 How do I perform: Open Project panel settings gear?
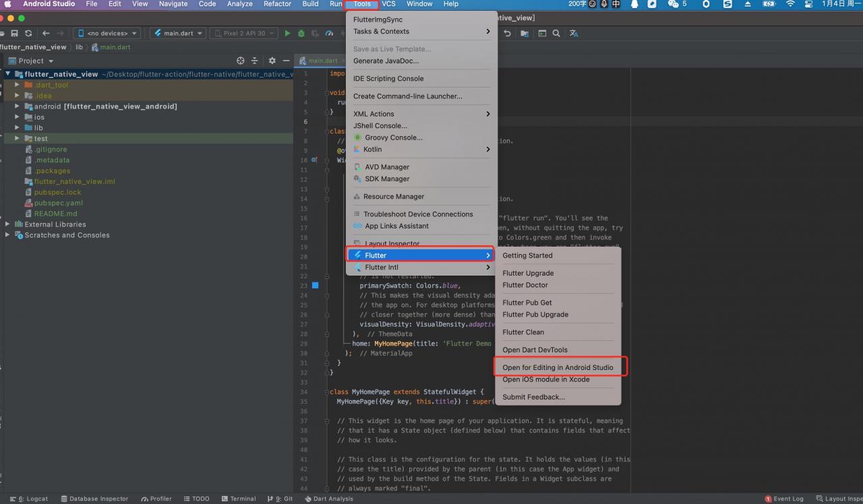(x=272, y=61)
